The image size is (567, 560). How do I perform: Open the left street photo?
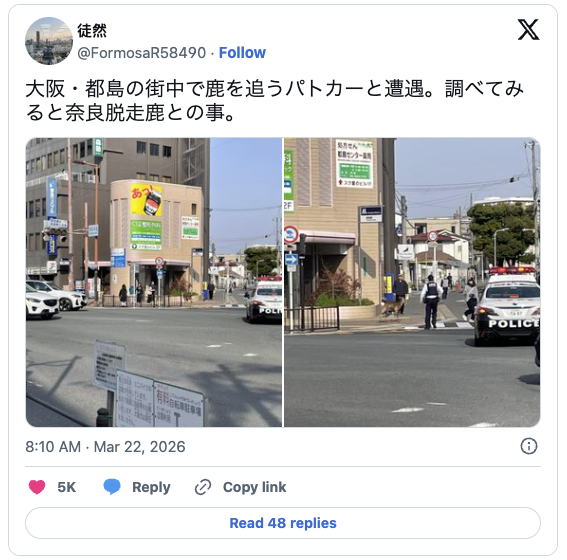point(154,282)
